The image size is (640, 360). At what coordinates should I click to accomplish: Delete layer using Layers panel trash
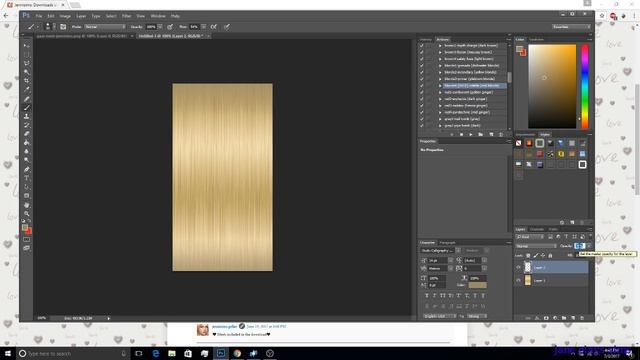coord(582,318)
